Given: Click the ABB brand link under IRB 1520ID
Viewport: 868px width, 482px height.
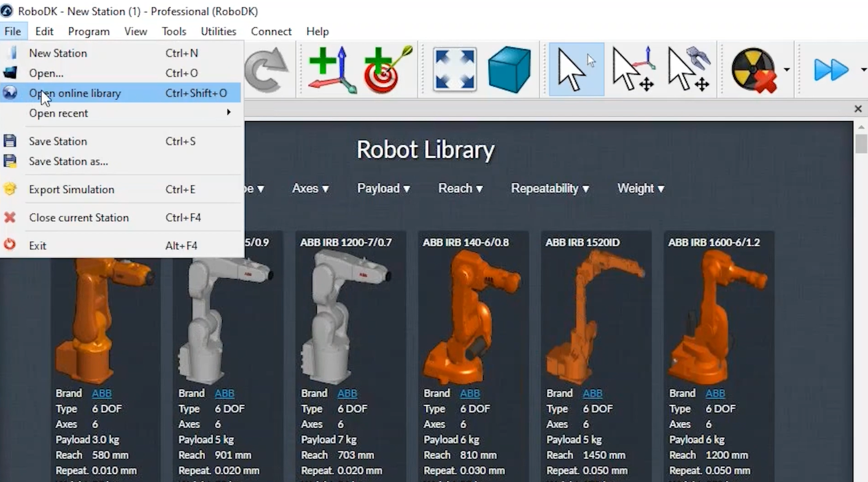Looking at the screenshot, I should (x=592, y=393).
